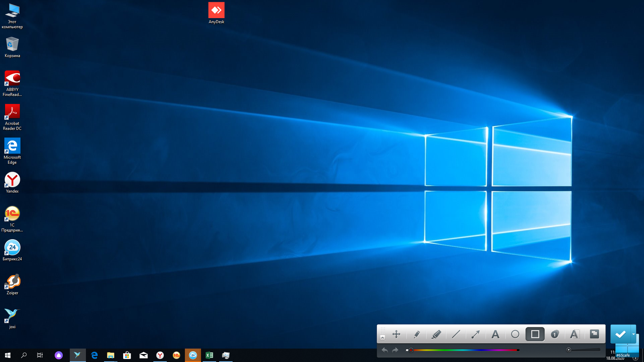Select the move tool in Joxi toolbar
Screen dimensions: 644x362
[396, 334]
